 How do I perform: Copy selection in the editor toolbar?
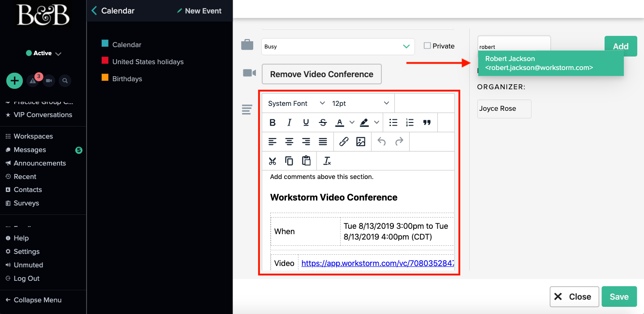(289, 161)
